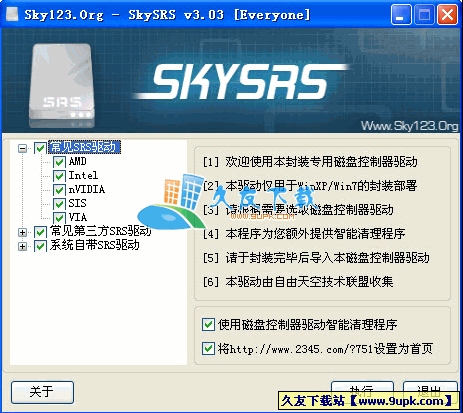Click message line [1] 欢迎使用本封装专用磁盘控制器驱动
Viewport: 463px width, 413px height.
(310, 162)
